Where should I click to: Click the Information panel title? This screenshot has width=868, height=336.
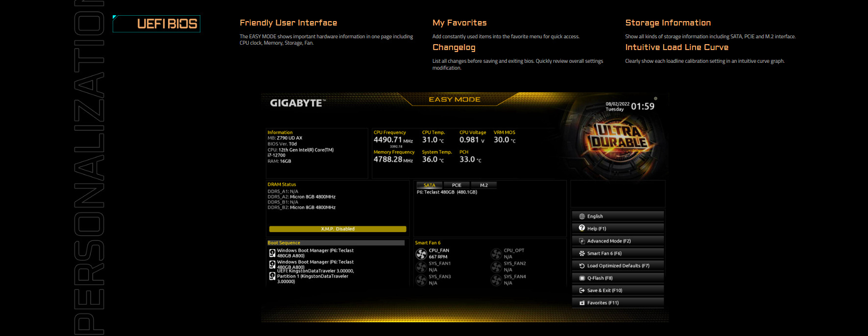coord(280,132)
